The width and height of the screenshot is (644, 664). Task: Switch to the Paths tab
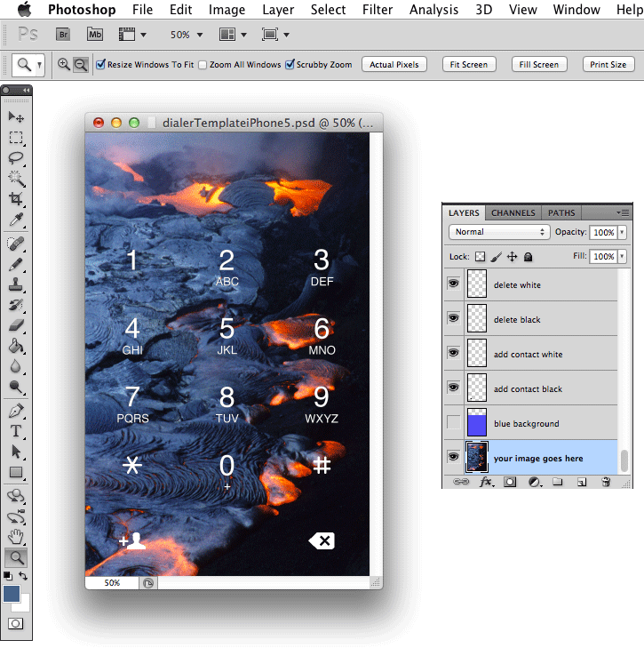pos(561,212)
